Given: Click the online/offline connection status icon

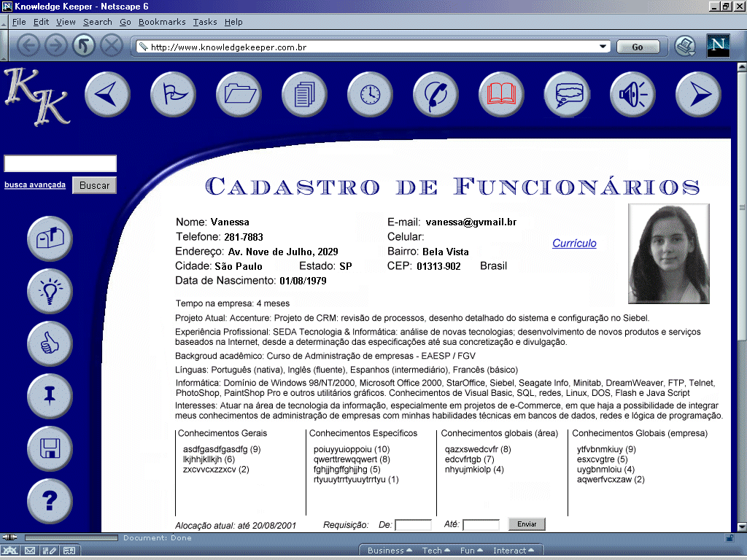Looking at the screenshot, I should coord(9,537).
